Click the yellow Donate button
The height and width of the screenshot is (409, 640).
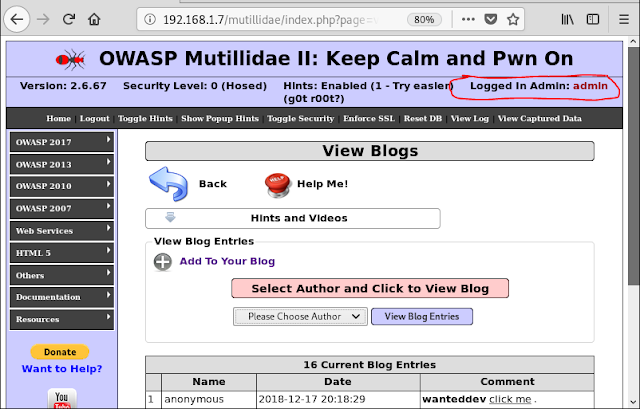point(60,352)
